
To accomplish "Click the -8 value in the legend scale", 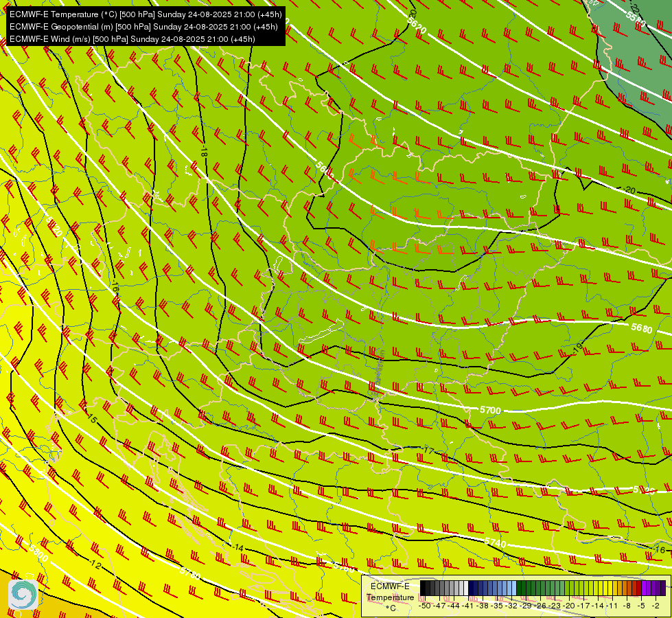I will click(x=627, y=606).
